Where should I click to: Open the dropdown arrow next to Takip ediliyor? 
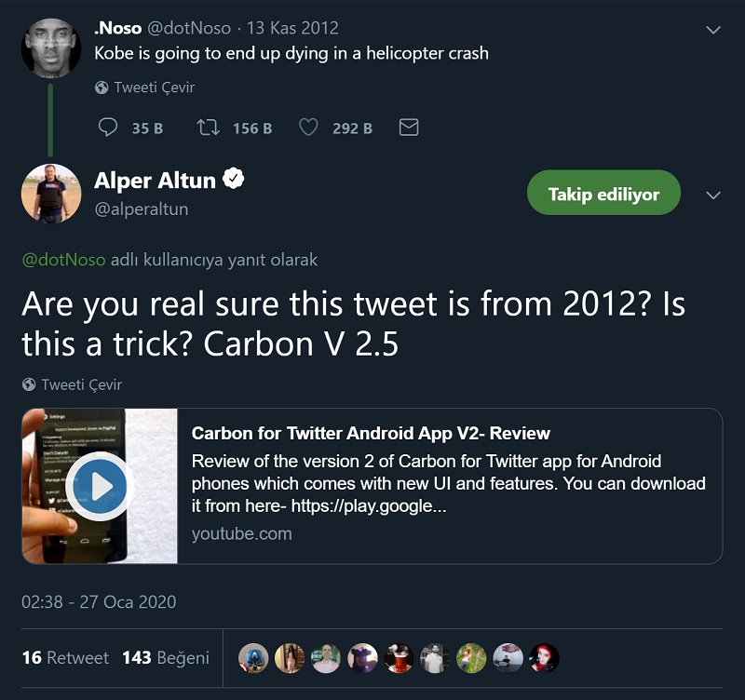point(713,195)
